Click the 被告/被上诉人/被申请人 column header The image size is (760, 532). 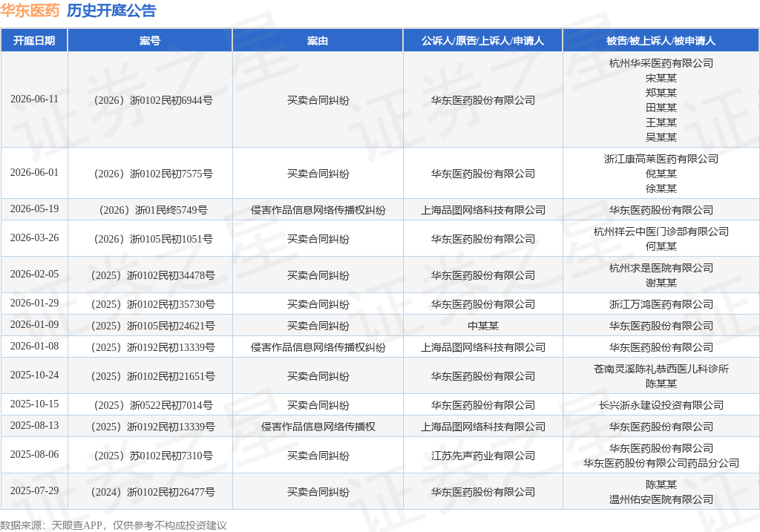click(661, 41)
